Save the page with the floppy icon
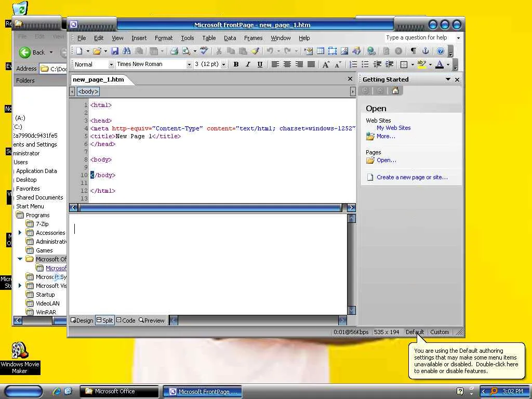The image size is (532, 399). [115, 51]
